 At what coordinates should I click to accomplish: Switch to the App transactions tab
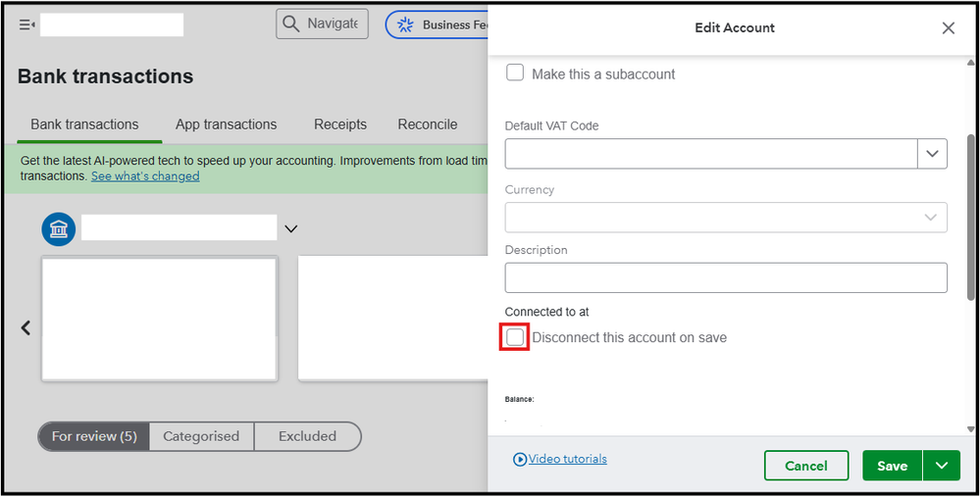[x=226, y=124]
